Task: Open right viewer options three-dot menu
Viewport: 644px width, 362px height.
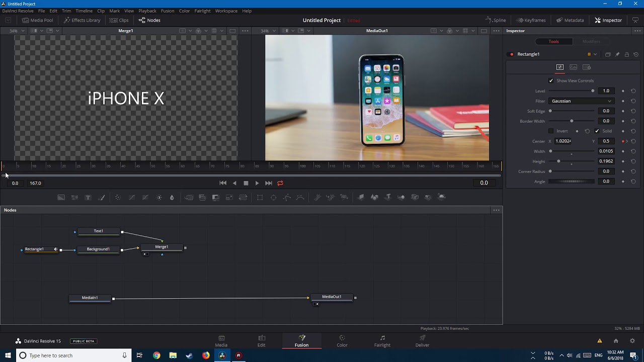Action: tap(496, 31)
